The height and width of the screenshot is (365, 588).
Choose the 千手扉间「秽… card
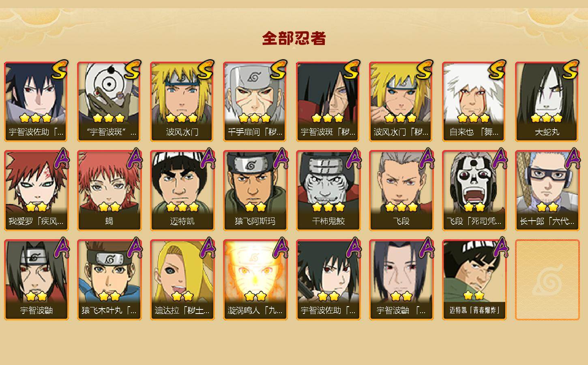[255, 102]
